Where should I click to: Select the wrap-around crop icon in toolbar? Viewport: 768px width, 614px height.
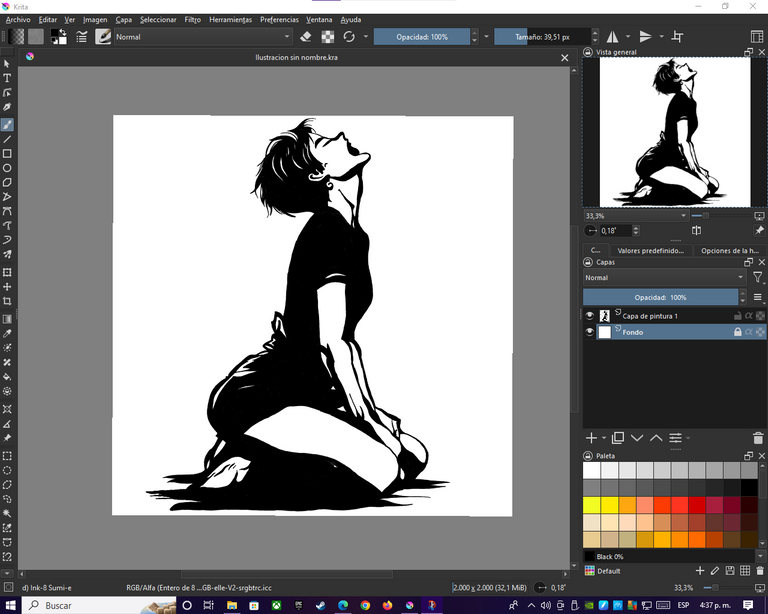(x=678, y=37)
